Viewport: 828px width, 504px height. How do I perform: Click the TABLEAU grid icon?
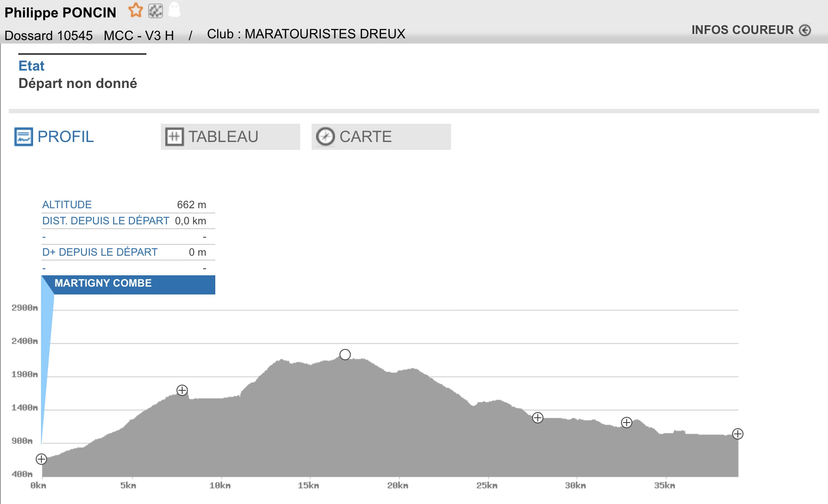pyautogui.click(x=174, y=137)
